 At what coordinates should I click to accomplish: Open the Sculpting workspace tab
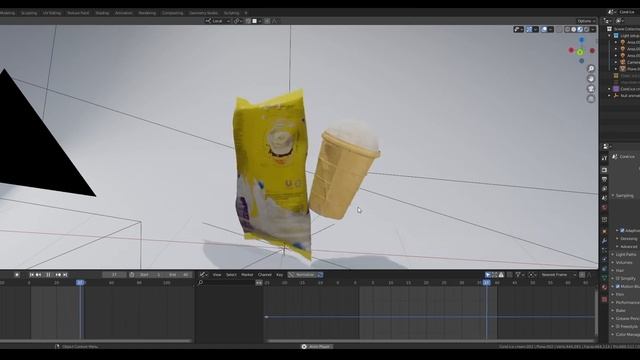click(x=29, y=13)
